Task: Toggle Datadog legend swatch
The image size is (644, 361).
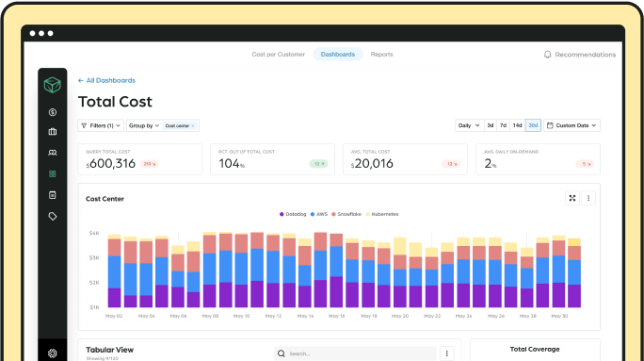Action: pos(282,214)
